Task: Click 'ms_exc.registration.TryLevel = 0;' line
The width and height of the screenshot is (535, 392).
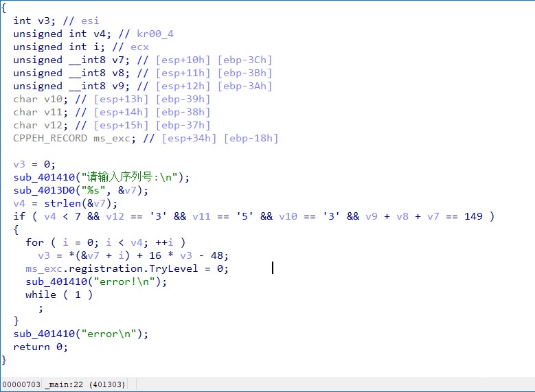Action: click(127, 268)
